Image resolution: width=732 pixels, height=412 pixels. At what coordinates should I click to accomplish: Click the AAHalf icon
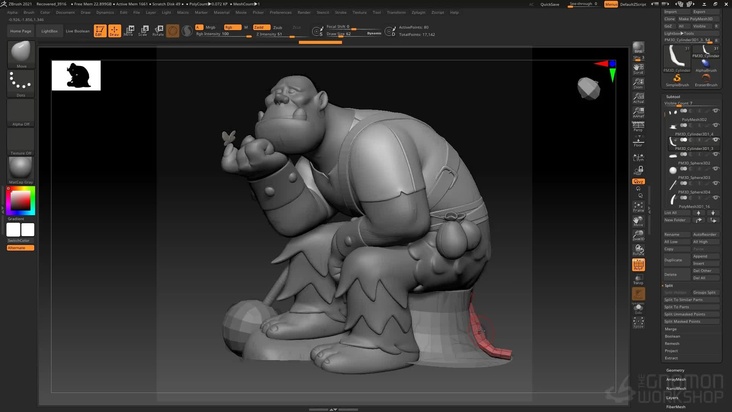point(638,112)
